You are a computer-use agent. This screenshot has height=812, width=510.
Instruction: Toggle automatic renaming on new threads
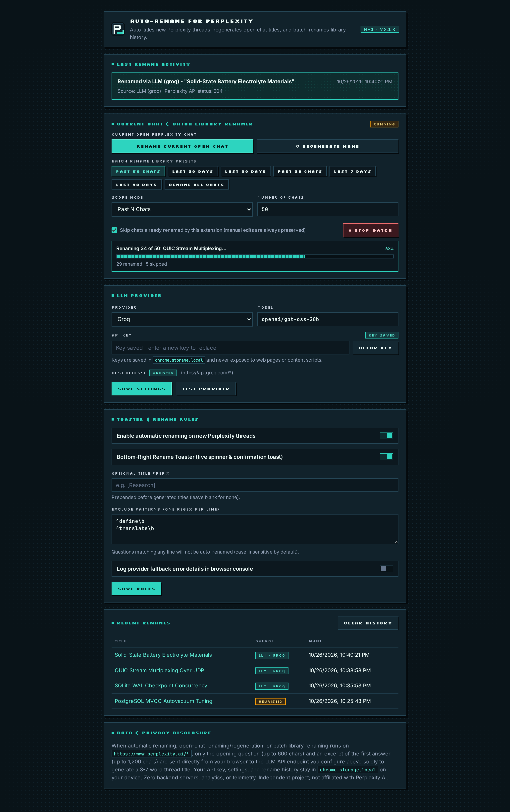[x=386, y=436]
